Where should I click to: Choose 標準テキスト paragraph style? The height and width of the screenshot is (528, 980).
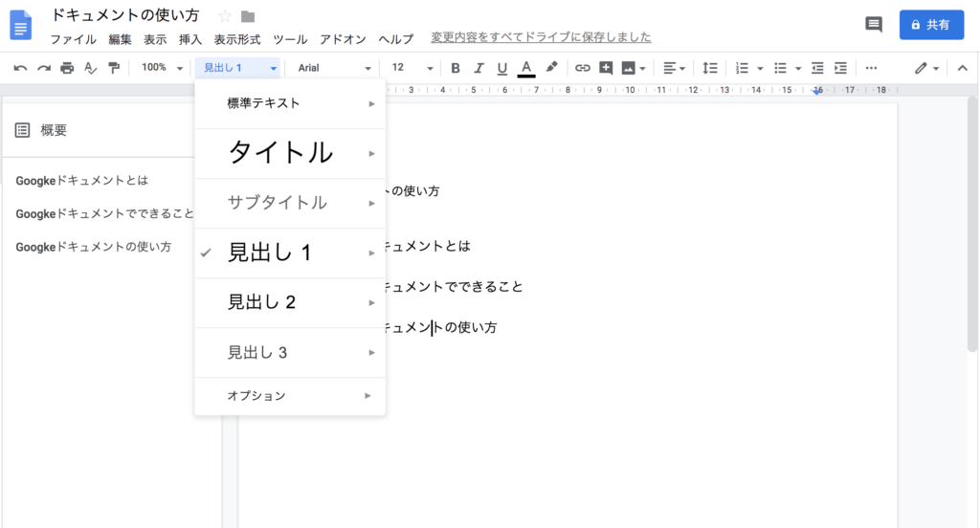[x=290, y=103]
